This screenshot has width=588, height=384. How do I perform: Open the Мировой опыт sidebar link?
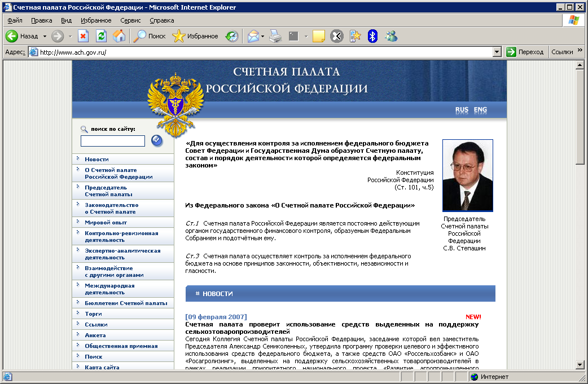point(106,223)
